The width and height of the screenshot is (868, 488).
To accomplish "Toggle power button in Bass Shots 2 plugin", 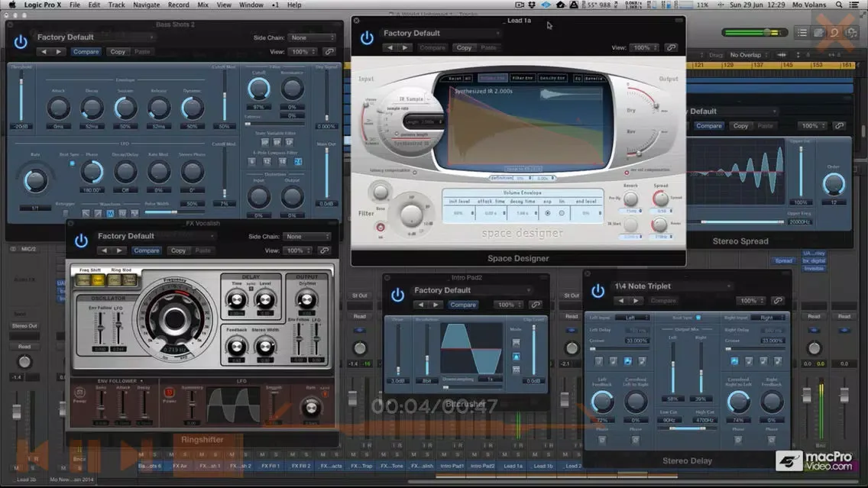I will (x=21, y=42).
